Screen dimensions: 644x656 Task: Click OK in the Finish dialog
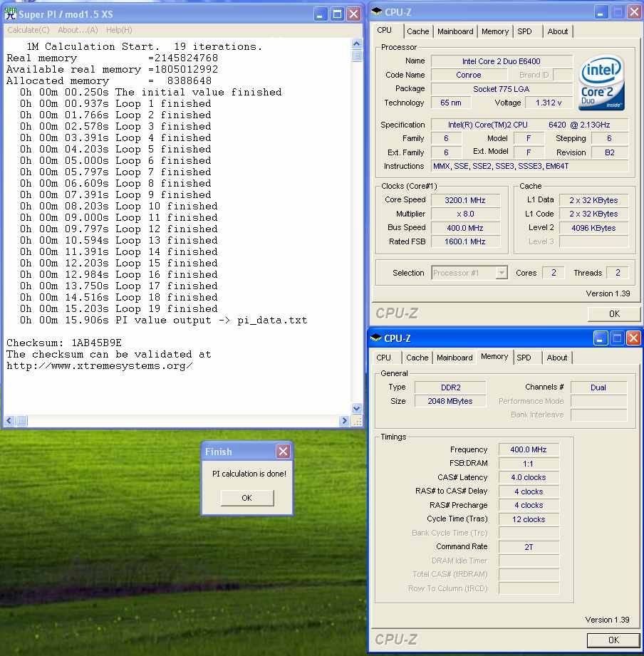247,498
